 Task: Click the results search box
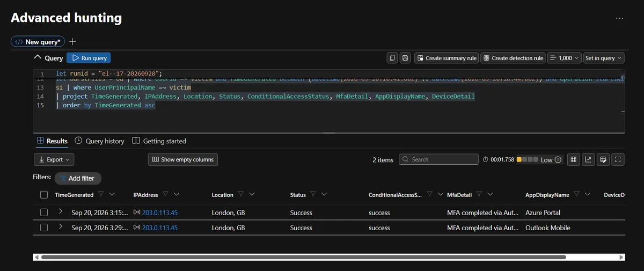pyautogui.click(x=439, y=159)
